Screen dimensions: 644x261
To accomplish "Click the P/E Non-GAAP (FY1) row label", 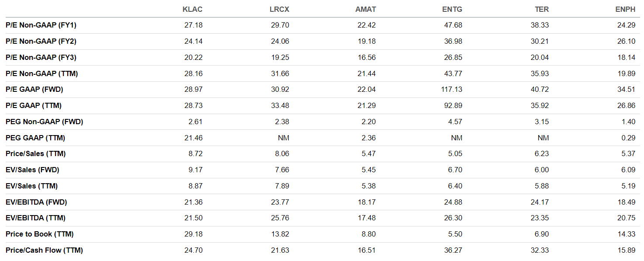I will pos(41,25).
